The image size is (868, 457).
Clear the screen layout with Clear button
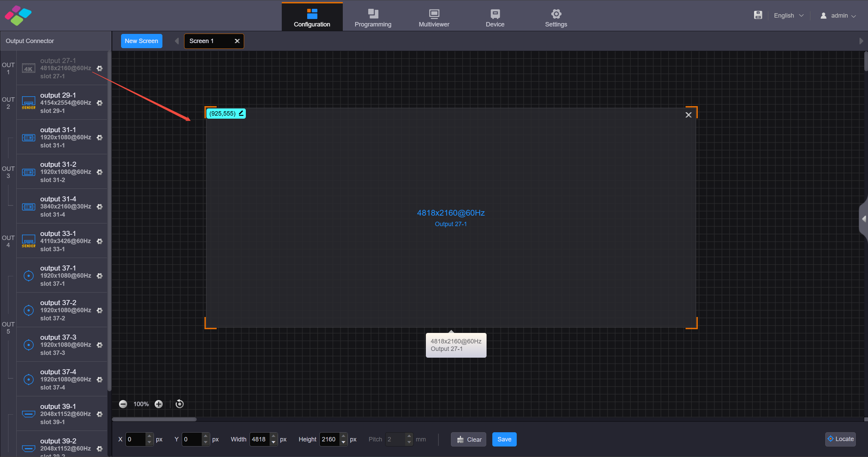(468, 439)
